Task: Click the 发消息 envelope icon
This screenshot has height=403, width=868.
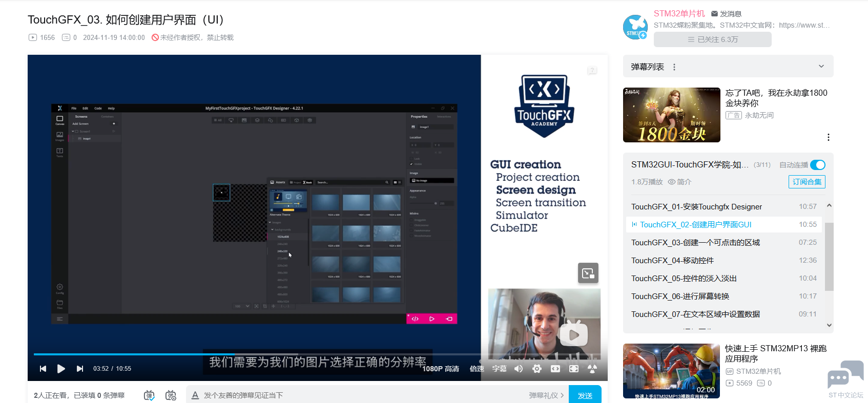Action: tap(714, 14)
